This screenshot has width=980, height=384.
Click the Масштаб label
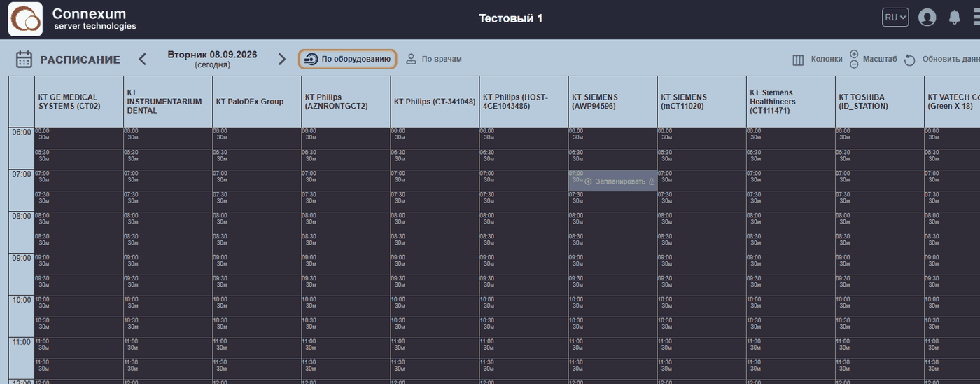pyautogui.click(x=880, y=60)
